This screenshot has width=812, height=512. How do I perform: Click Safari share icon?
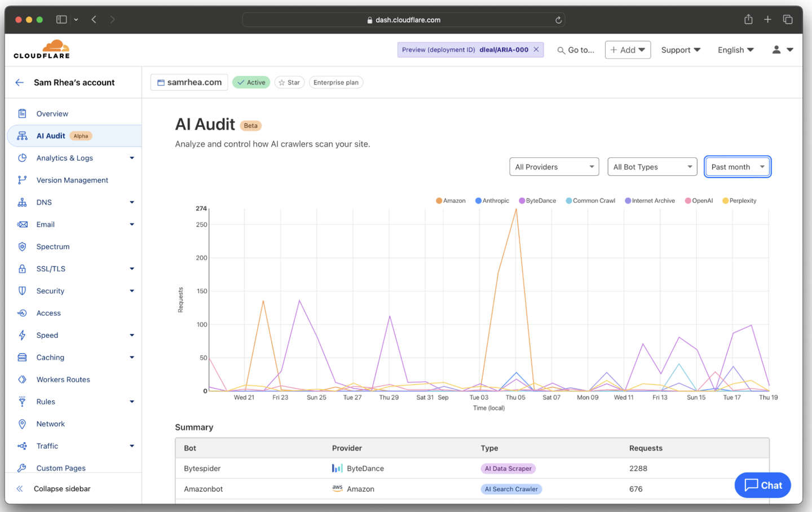point(748,19)
